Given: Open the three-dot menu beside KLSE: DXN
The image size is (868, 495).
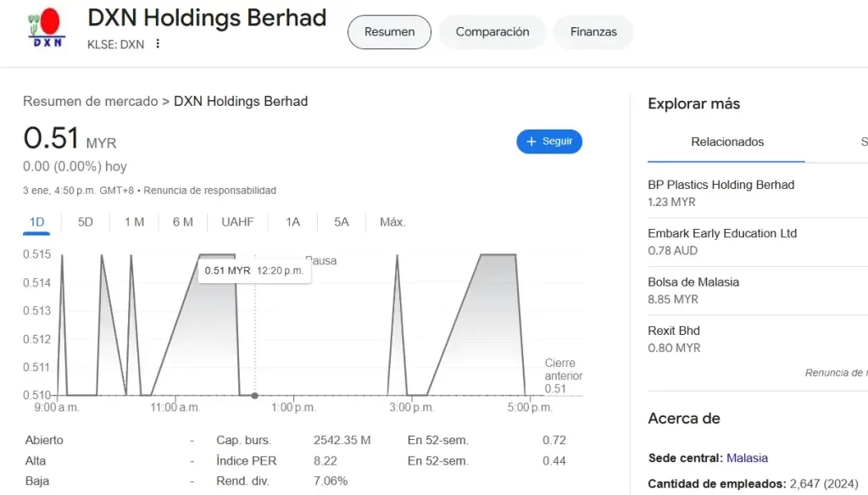Looking at the screenshot, I should tap(158, 44).
